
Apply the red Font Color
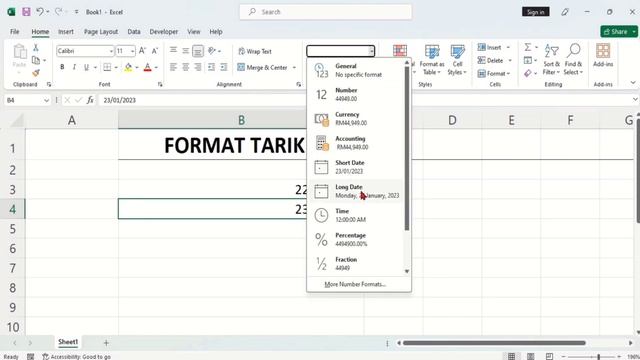pyautogui.click(x=148, y=67)
